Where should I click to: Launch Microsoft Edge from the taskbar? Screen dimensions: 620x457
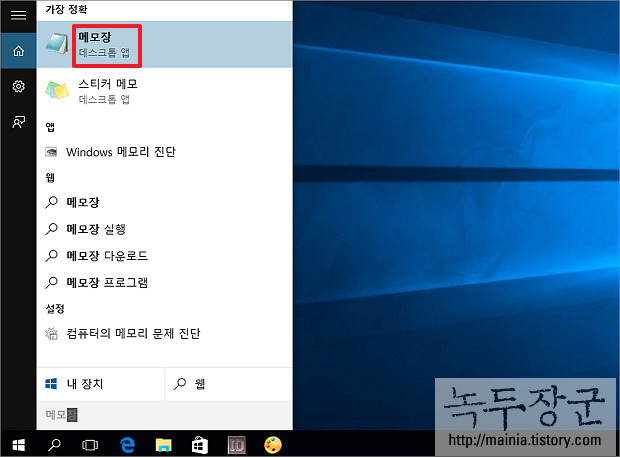coord(127,445)
